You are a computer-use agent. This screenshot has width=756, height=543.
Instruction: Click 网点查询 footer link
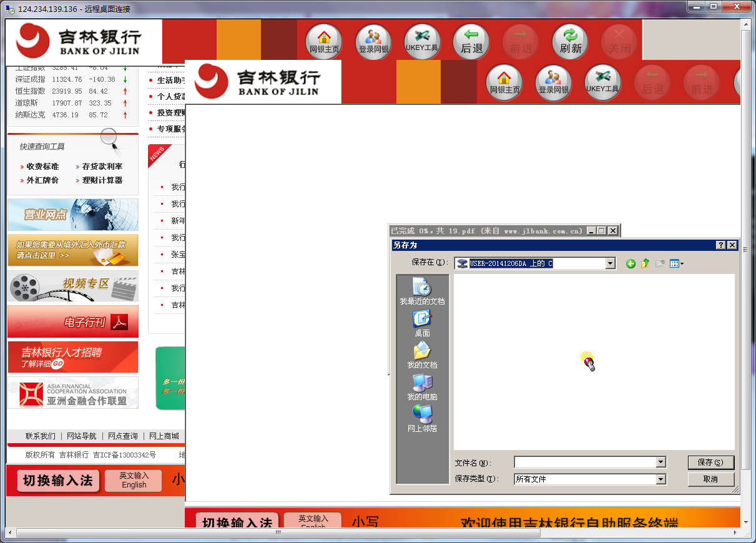123,436
